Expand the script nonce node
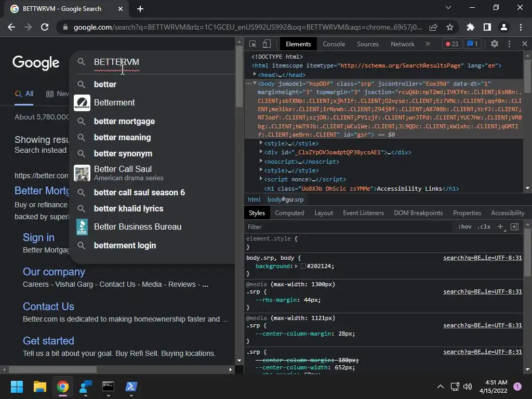532x399 pixels. pyautogui.click(x=261, y=179)
